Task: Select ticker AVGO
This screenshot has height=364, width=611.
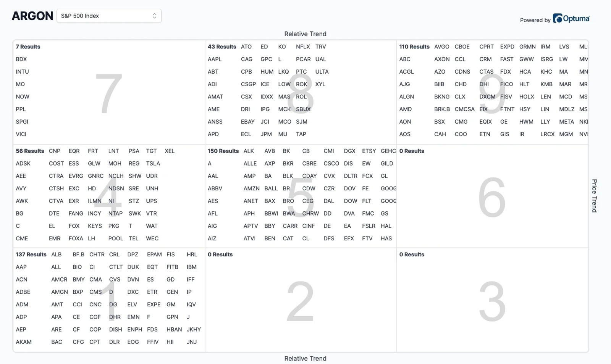Action: (x=442, y=47)
